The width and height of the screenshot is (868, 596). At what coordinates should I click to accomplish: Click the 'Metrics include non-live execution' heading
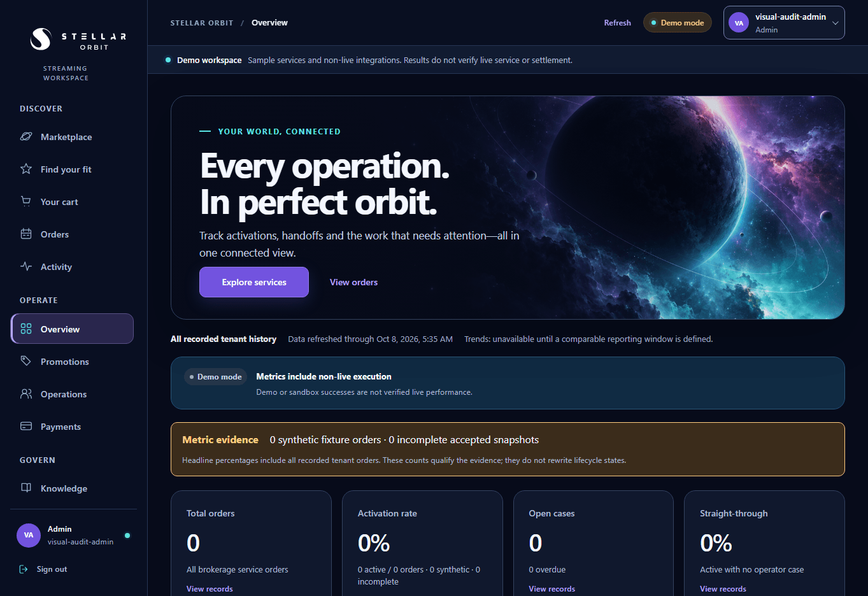tap(324, 377)
